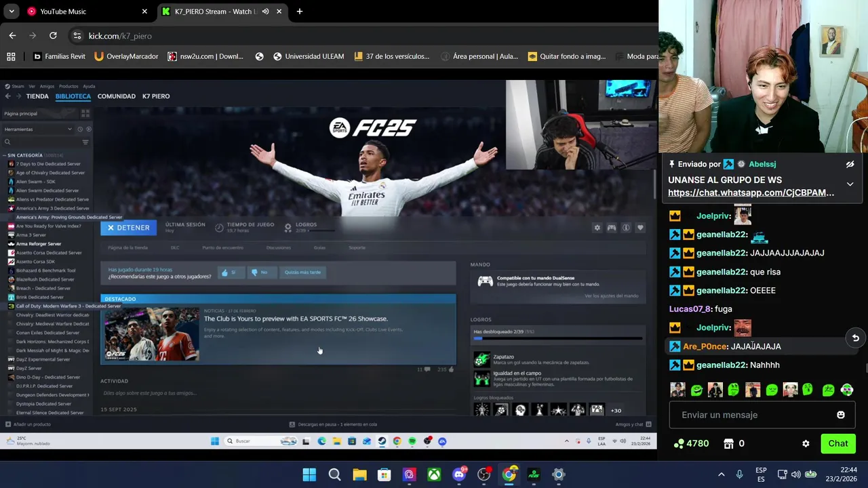This screenshot has width=868, height=488.
Task: Open chat settings gear icon
Action: point(806,444)
